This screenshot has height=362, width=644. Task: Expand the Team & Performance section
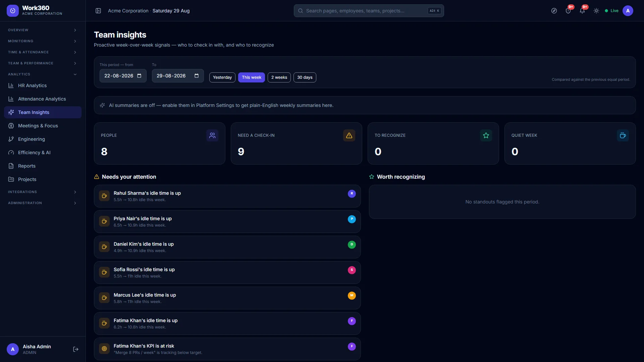(43, 63)
